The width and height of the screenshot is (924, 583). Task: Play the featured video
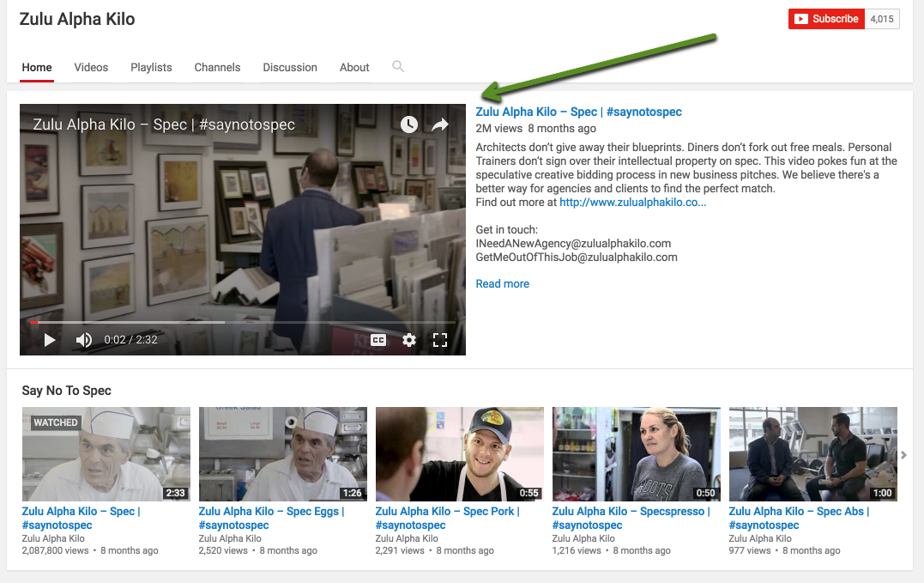50,340
